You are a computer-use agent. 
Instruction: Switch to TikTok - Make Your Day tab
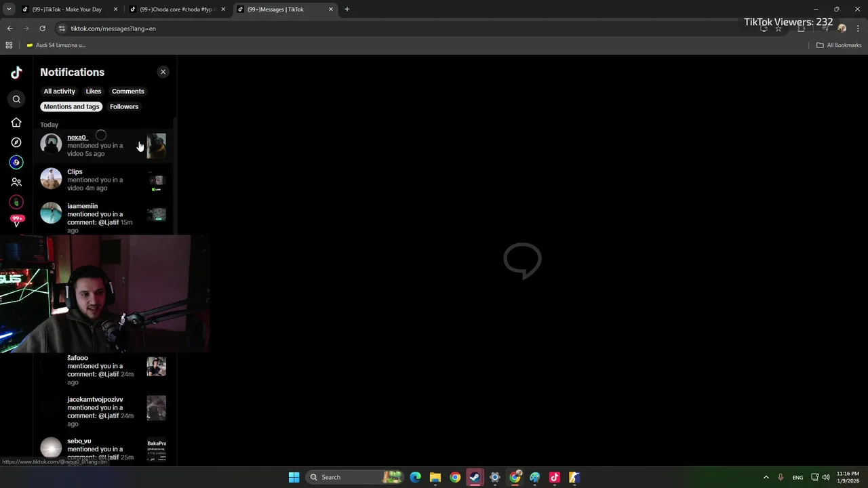click(68, 9)
